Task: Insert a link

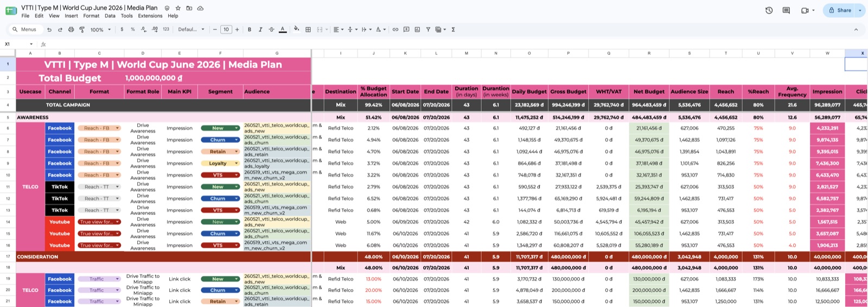Action: [395, 29]
